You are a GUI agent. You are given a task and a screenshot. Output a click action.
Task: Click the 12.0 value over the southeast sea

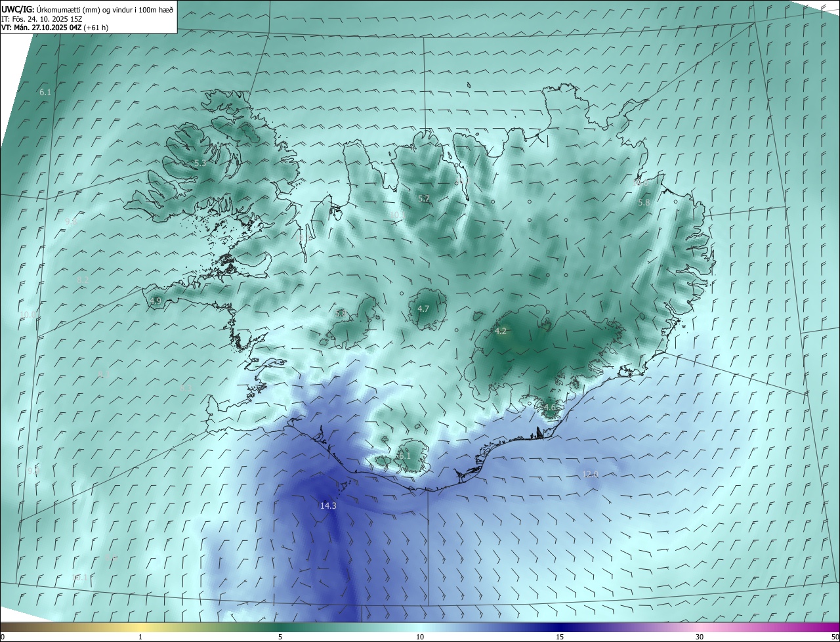click(x=591, y=474)
